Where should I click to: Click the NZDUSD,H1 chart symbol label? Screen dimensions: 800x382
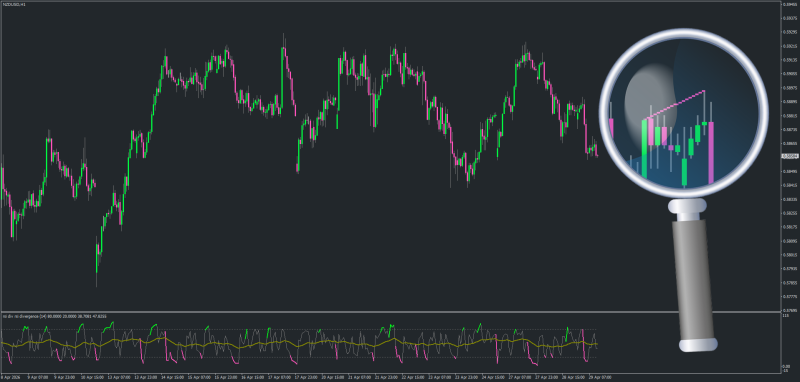click(x=14, y=5)
